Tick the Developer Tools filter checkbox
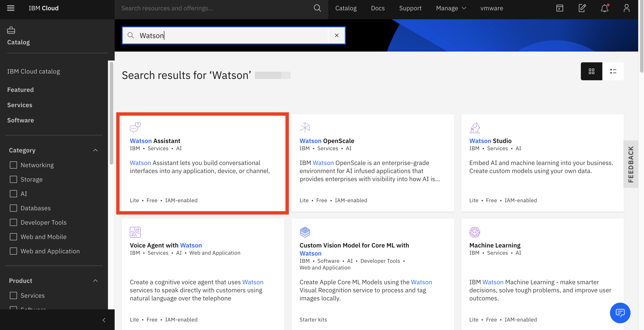 coord(13,222)
